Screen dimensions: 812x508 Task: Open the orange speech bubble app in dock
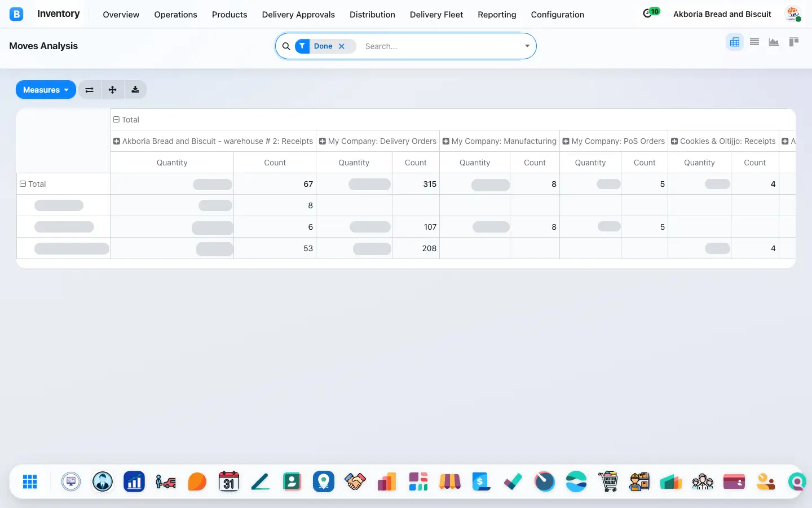[x=197, y=481]
